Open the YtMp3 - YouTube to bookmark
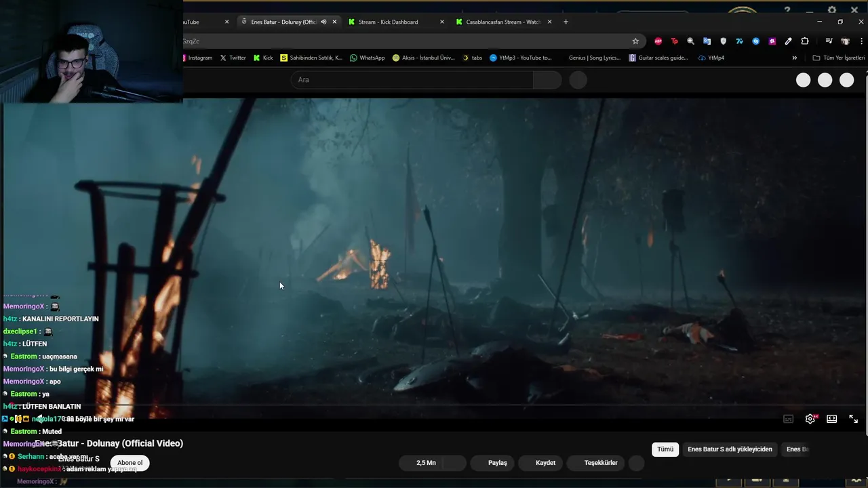868x488 pixels. (x=520, y=58)
